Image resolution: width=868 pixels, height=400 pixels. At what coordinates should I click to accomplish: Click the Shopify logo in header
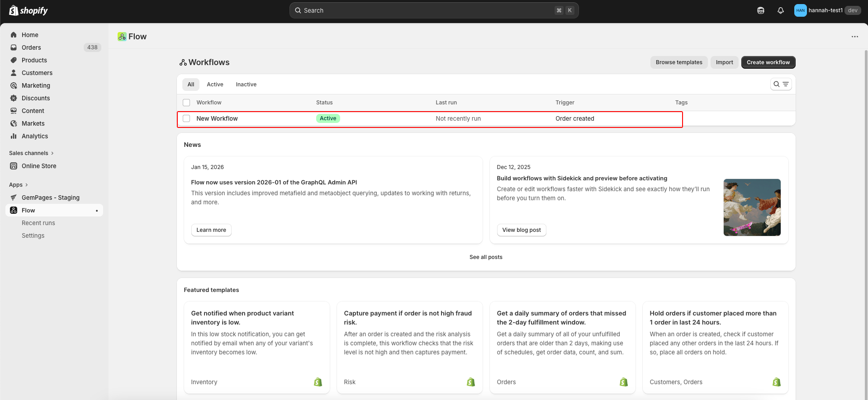[x=28, y=10]
